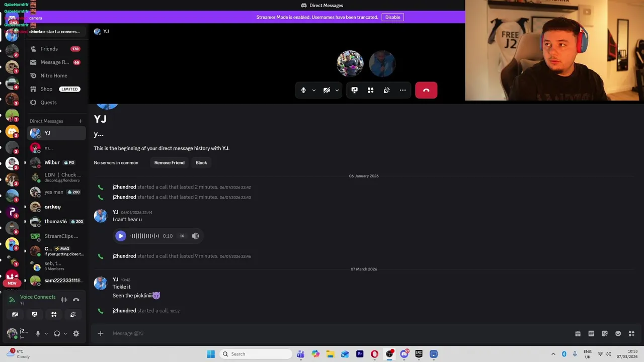This screenshot has width=644, height=362.
Task: Click Windows taskbar Search box
Action: point(256,354)
